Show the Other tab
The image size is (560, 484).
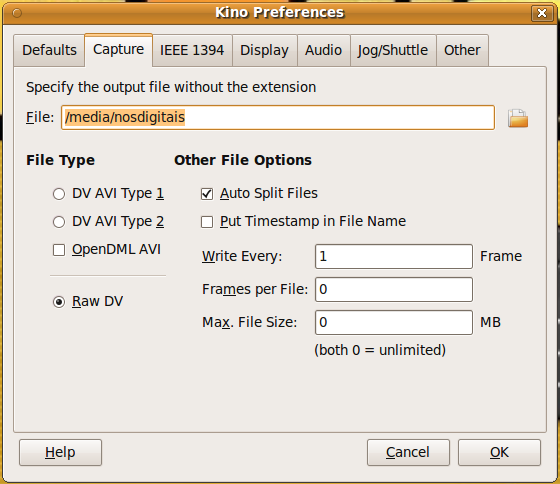[462, 50]
